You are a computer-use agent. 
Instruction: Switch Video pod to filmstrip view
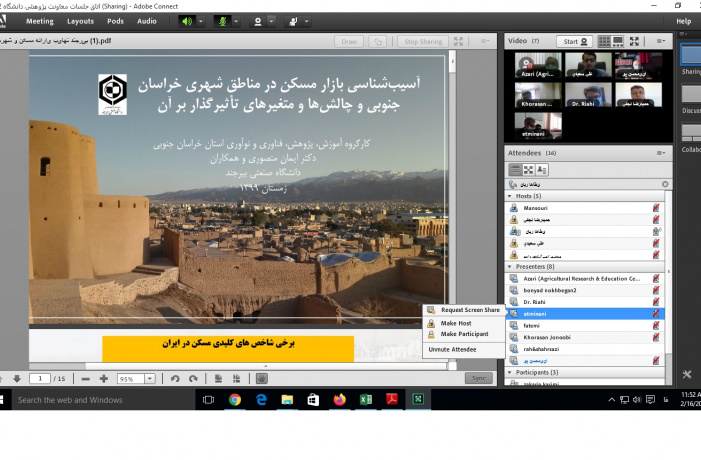[x=618, y=42]
